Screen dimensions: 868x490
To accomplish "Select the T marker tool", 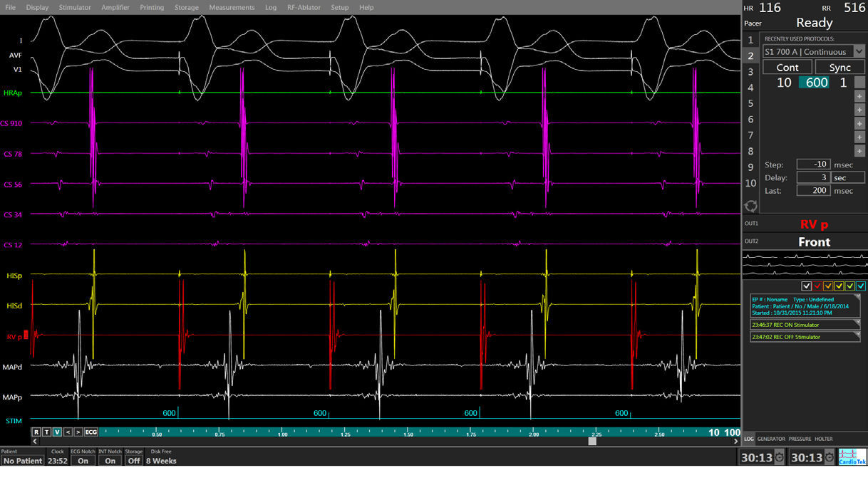I will coord(48,432).
